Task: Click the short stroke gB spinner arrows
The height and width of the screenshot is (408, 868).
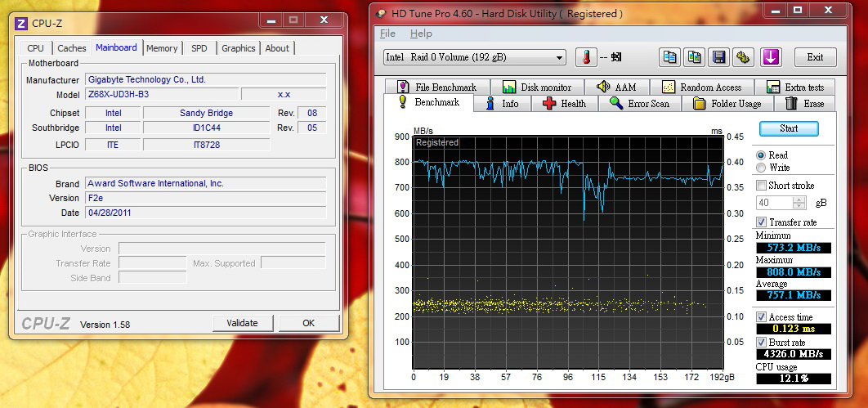Action: point(799,203)
